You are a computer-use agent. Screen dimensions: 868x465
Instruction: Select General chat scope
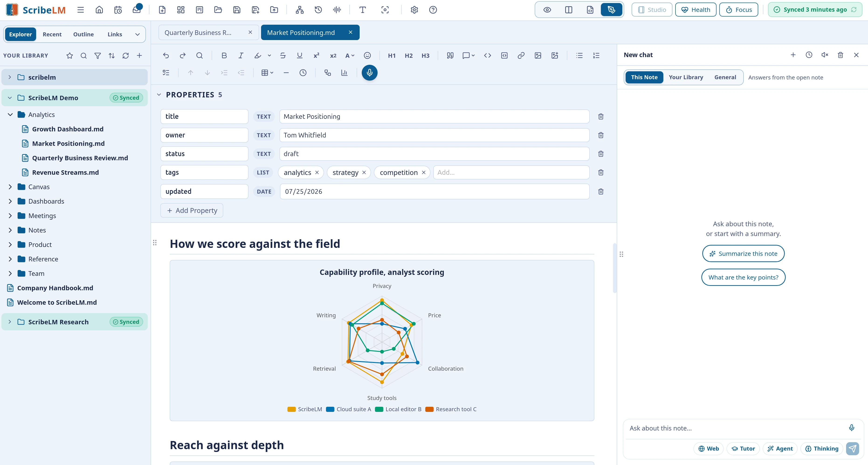tap(725, 77)
